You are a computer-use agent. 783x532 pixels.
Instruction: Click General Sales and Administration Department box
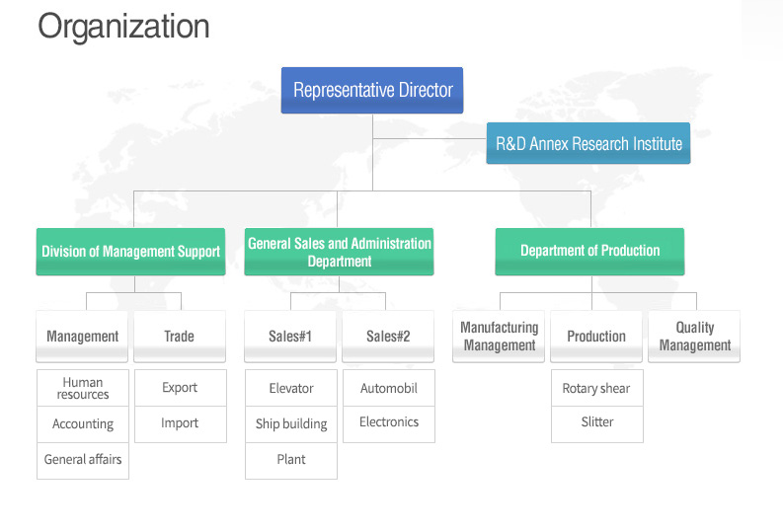pyautogui.click(x=339, y=252)
